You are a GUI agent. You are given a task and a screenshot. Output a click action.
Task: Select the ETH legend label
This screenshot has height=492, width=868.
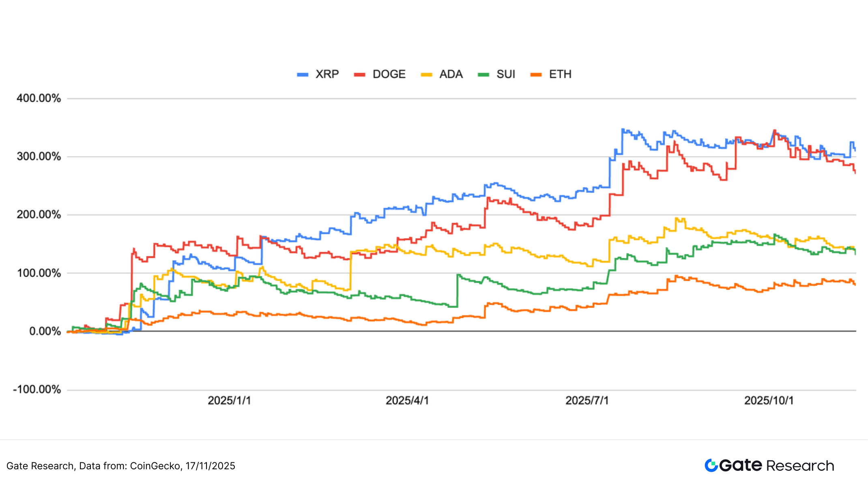click(560, 74)
